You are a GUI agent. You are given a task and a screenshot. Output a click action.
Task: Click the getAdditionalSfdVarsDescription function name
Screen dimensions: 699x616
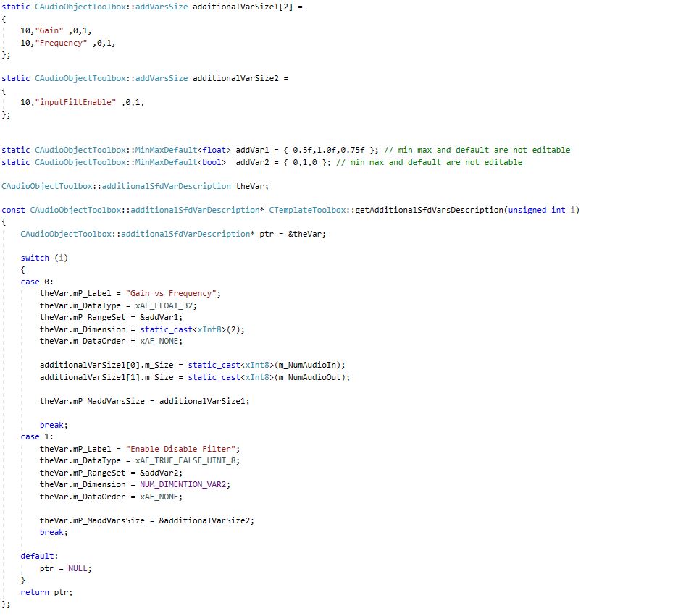(x=430, y=210)
